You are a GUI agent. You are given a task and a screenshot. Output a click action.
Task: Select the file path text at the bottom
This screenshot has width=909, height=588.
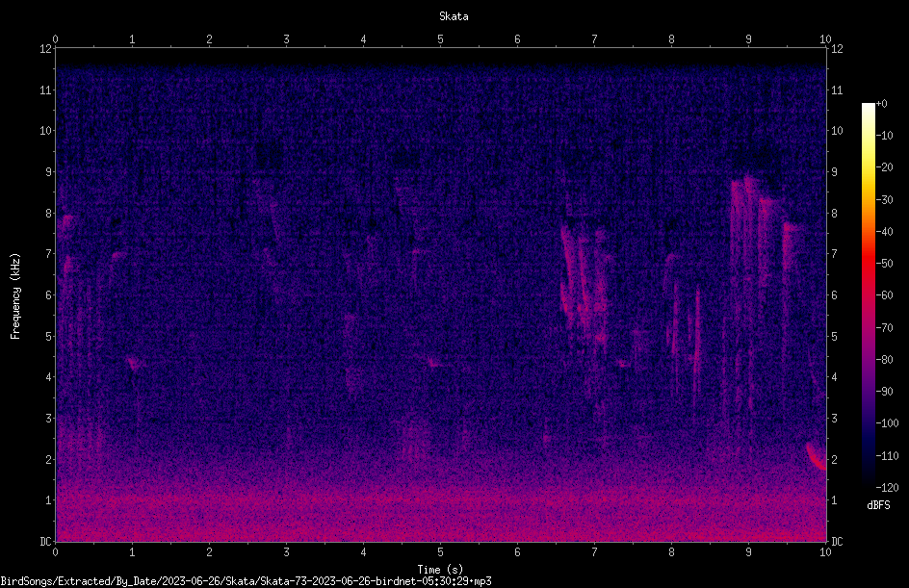246,581
